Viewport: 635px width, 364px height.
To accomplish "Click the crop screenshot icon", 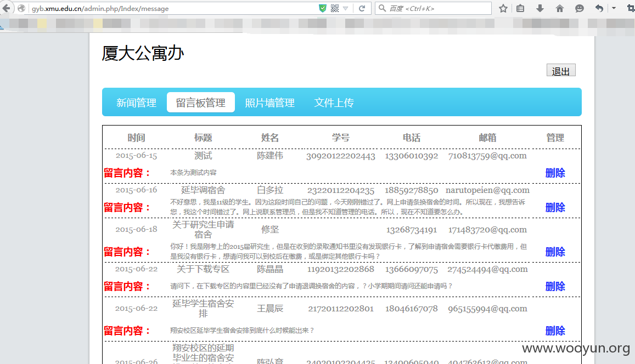I will click(631, 8).
